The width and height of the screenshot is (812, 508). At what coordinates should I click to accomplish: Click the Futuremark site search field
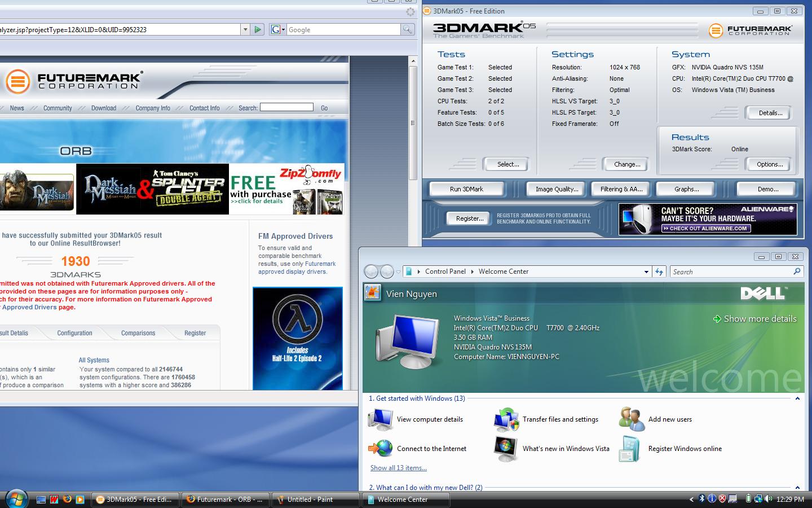tap(286, 107)
